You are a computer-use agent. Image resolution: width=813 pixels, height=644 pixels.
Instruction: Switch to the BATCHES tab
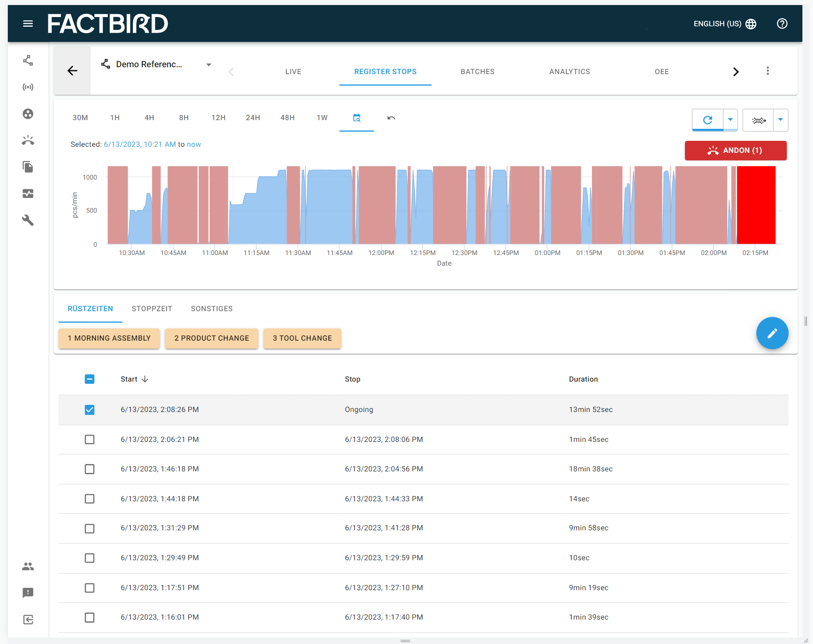tap(477, 71)
